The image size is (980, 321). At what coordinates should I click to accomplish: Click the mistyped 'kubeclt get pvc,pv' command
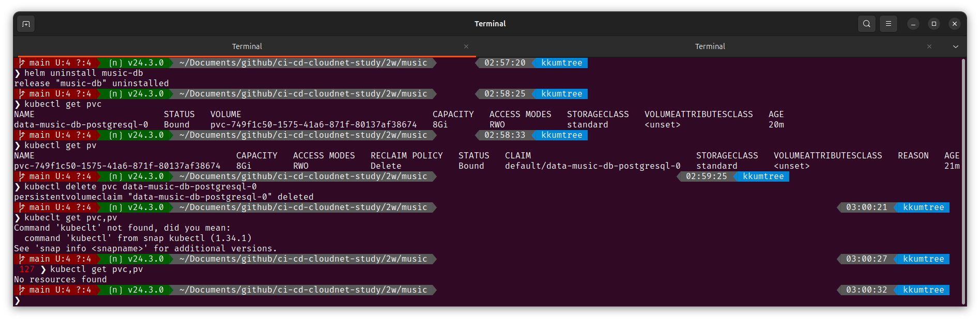click(71, 218)
